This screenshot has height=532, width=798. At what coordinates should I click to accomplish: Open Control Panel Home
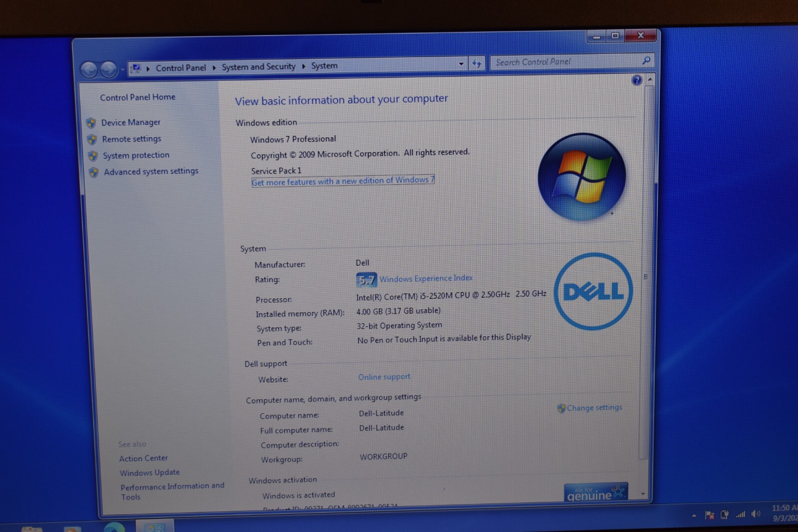click(138, 97)
